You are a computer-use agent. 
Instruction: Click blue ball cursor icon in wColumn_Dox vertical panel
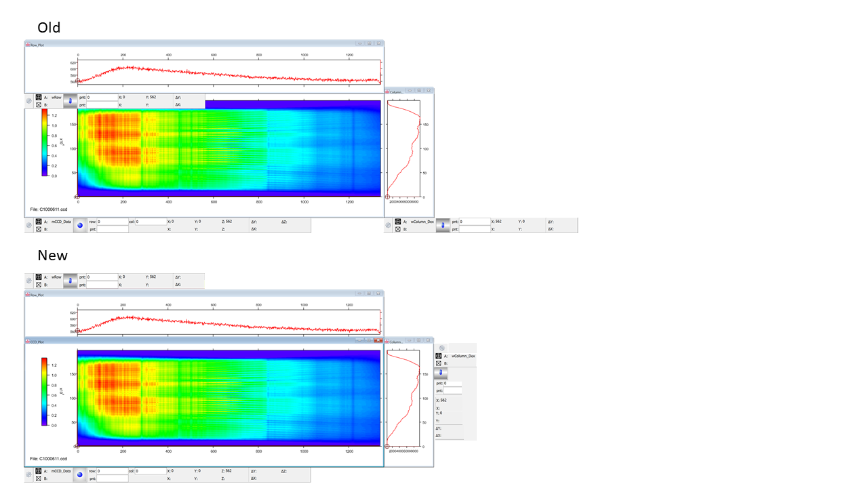tap(440, 373)
